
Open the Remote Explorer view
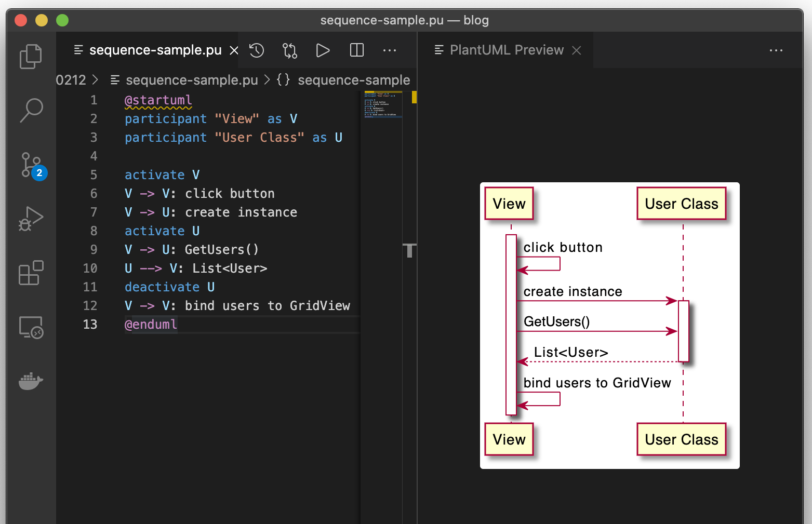31,327
